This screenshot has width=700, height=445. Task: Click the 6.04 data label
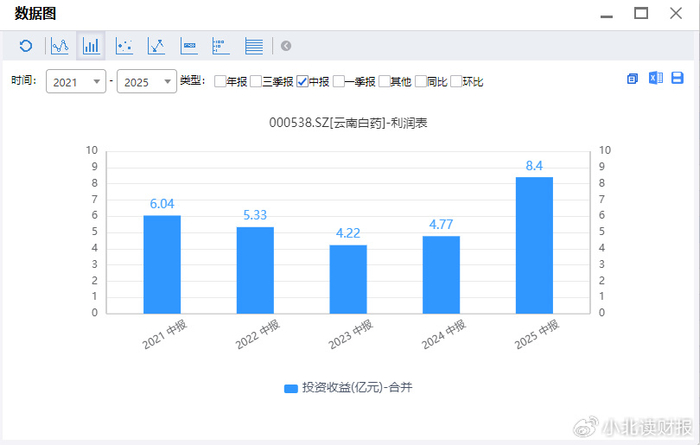pyautogui.click(x=162, y=204)
